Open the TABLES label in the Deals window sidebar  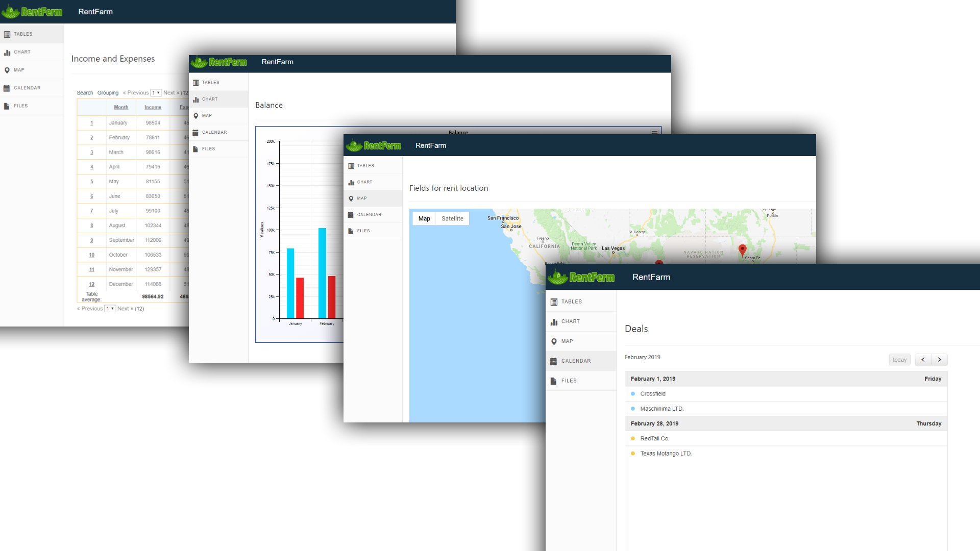572,302
